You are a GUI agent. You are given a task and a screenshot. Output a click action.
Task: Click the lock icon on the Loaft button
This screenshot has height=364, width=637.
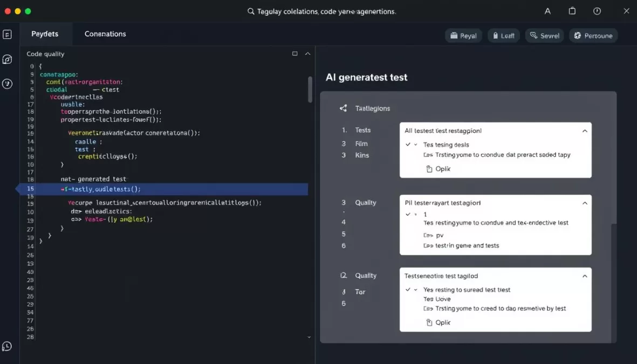pyautogui.click(x=497, y=36)
